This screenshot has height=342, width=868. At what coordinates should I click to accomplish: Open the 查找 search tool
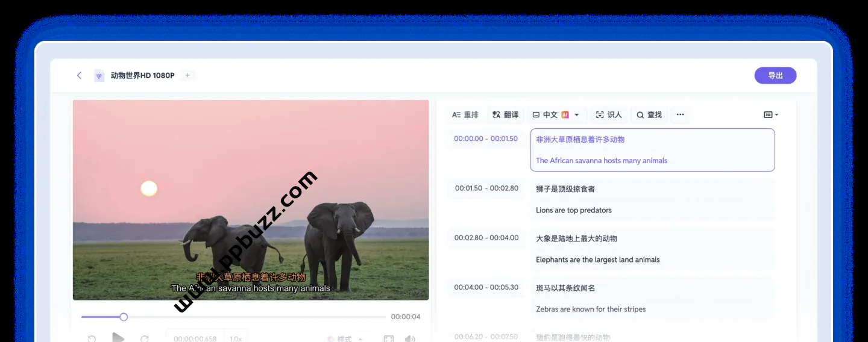(x=649, y=115)
